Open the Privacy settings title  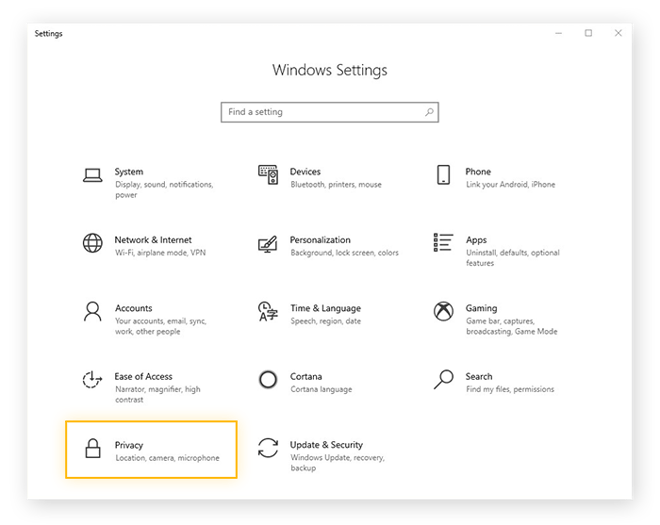[129, 445]
